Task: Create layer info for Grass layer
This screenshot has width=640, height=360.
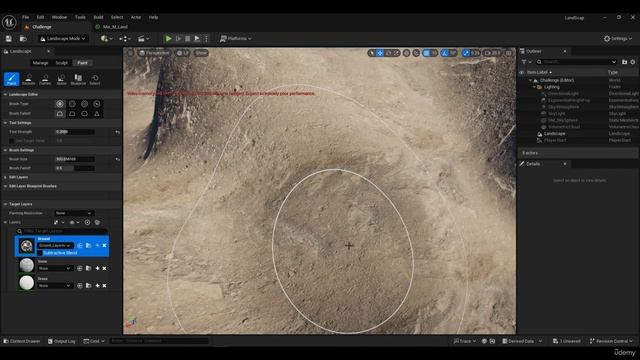Action: click(x=97, y=286)
